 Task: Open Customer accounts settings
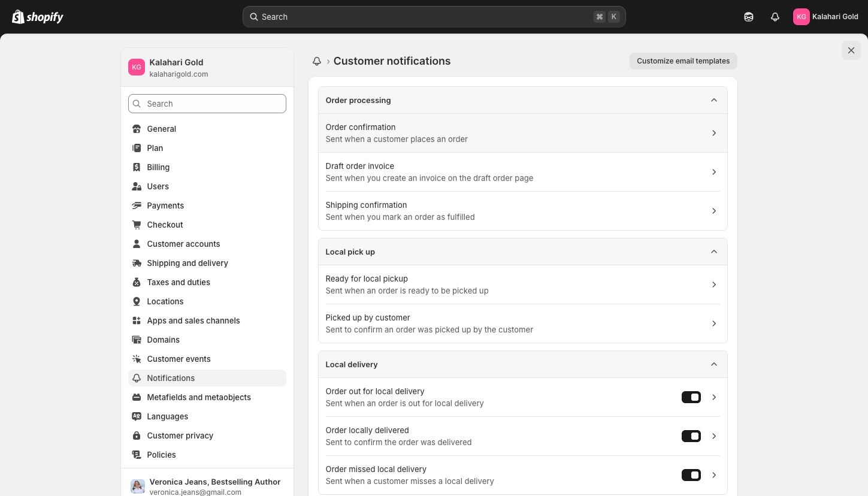183,244
